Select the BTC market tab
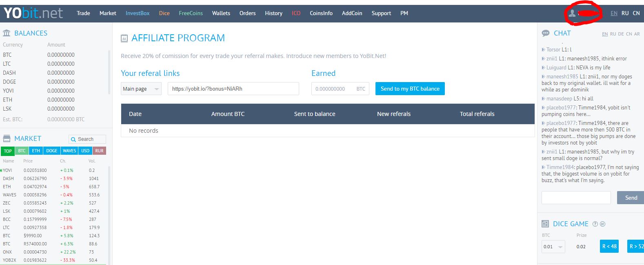Viewport: 644px width, 265px height. [22, 151]
